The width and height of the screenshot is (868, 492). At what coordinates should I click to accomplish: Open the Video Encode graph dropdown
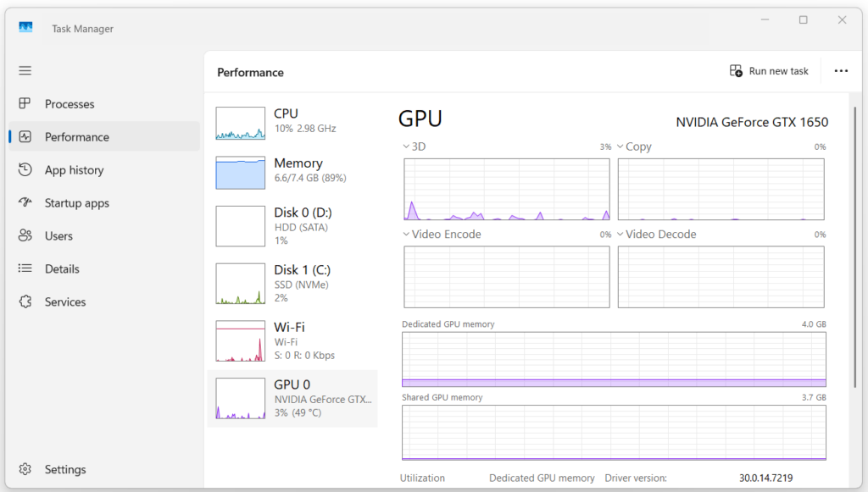click(406, 234)
